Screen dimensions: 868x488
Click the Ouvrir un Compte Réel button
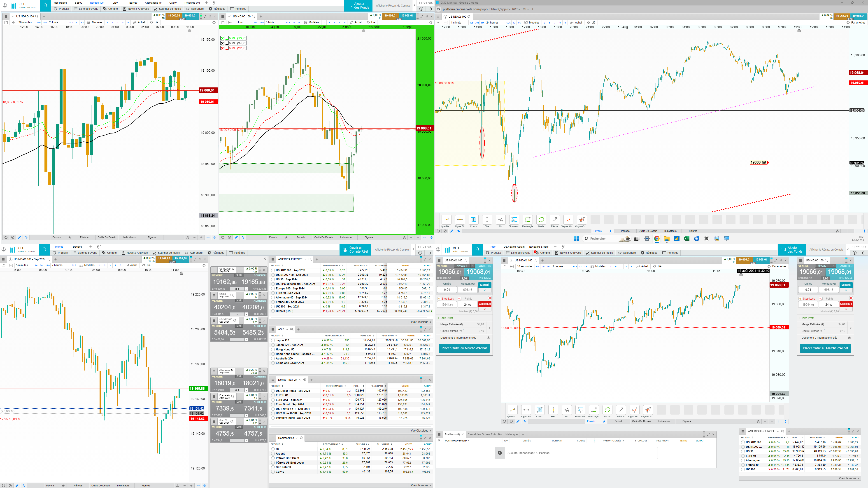point(356,250)
